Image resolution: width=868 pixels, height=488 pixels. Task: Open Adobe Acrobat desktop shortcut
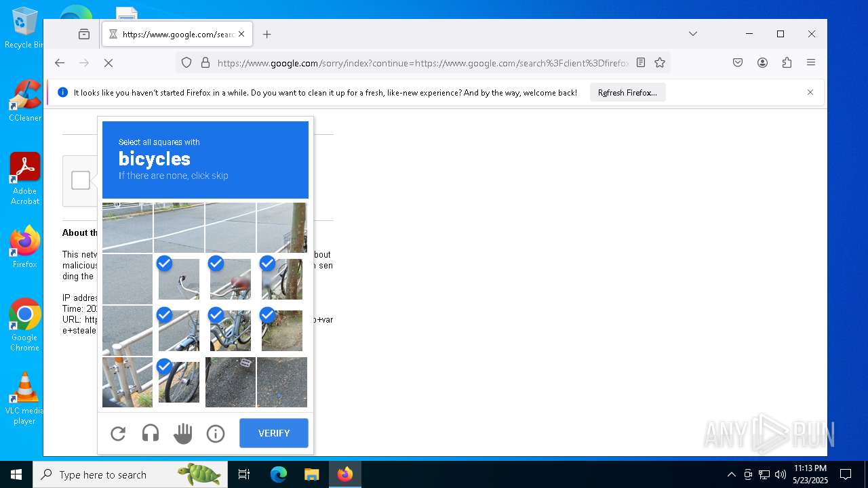pos(24,179)
